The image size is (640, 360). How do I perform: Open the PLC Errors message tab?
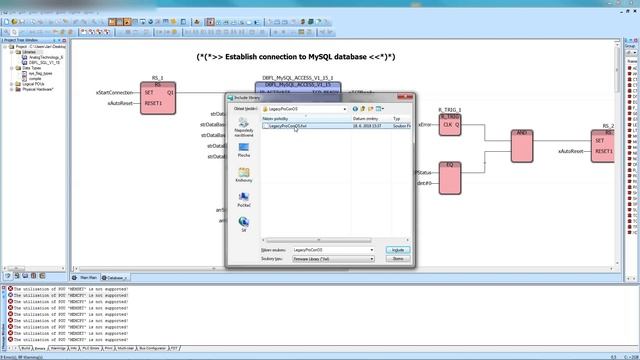[91, 348]
